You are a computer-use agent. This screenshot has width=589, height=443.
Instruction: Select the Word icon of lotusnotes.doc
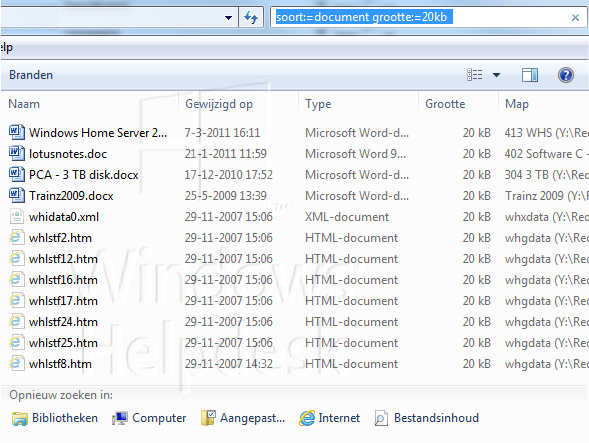coord(17,153)
